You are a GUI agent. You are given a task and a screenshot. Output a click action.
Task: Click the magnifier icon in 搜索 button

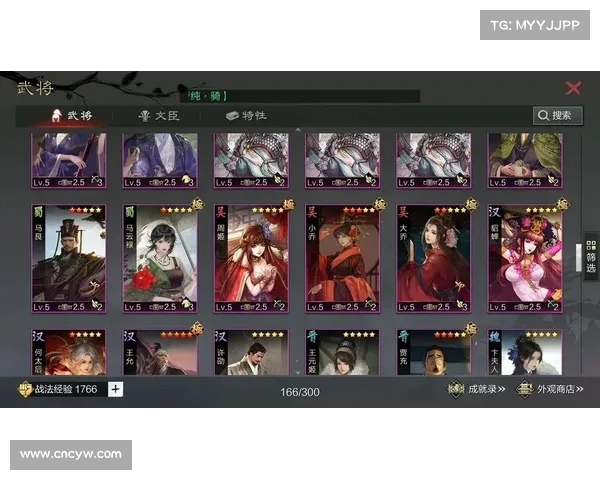point(543,116)
